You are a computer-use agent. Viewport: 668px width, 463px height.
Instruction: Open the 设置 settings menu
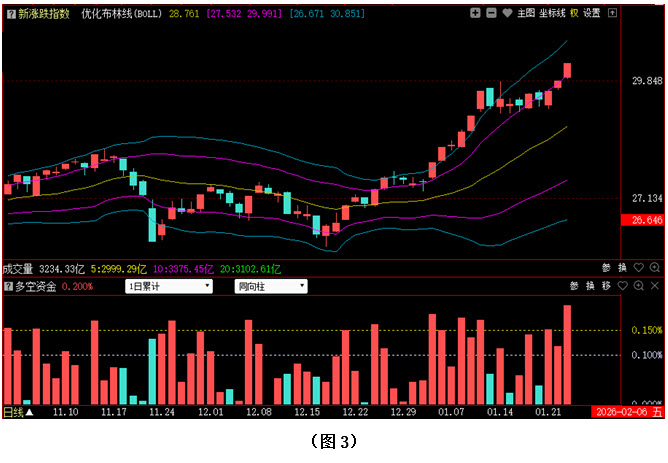(592, 13)
